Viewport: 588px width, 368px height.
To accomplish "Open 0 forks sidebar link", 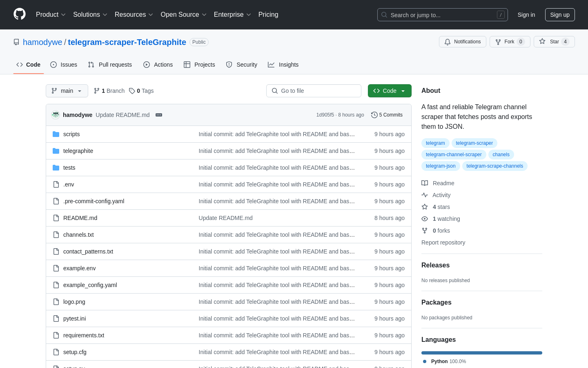I will click(x=436, y=231).
